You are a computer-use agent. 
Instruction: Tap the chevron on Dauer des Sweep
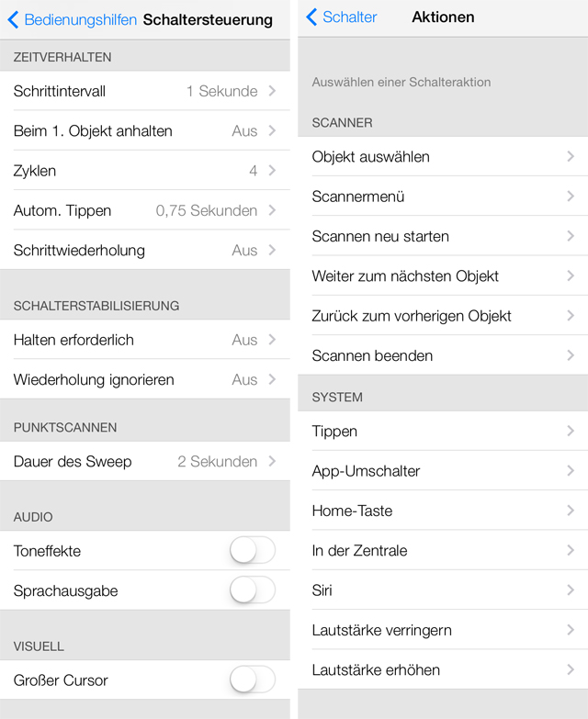point(273,461)
